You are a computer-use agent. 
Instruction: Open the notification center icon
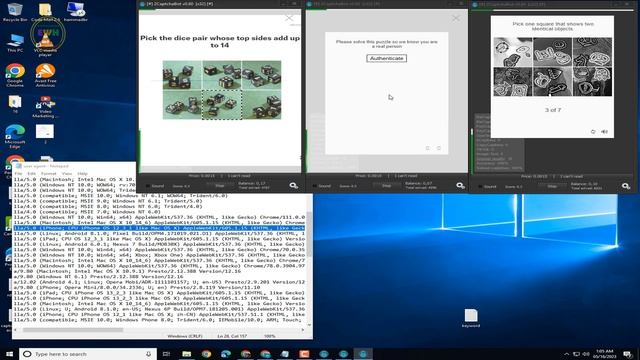click(x=628, y=354)
